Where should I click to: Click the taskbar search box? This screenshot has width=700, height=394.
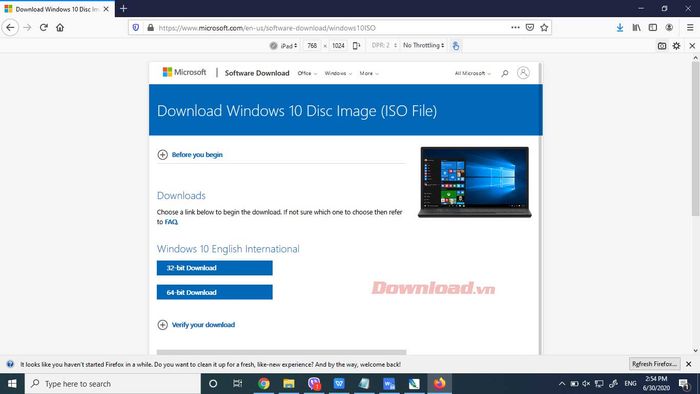112,384
